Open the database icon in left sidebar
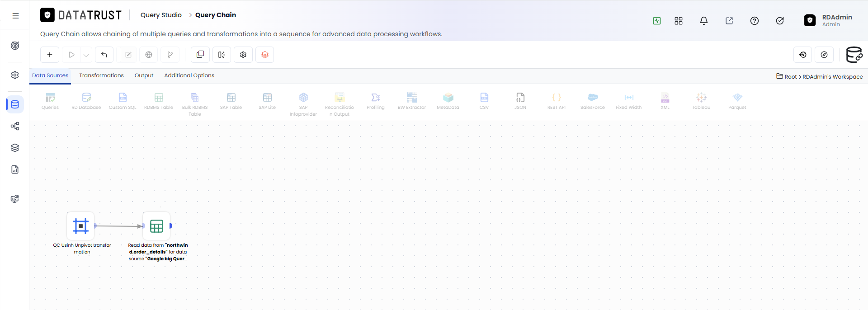Image resolution: width=868 pixels, height=310 pixels. [15, 104]
